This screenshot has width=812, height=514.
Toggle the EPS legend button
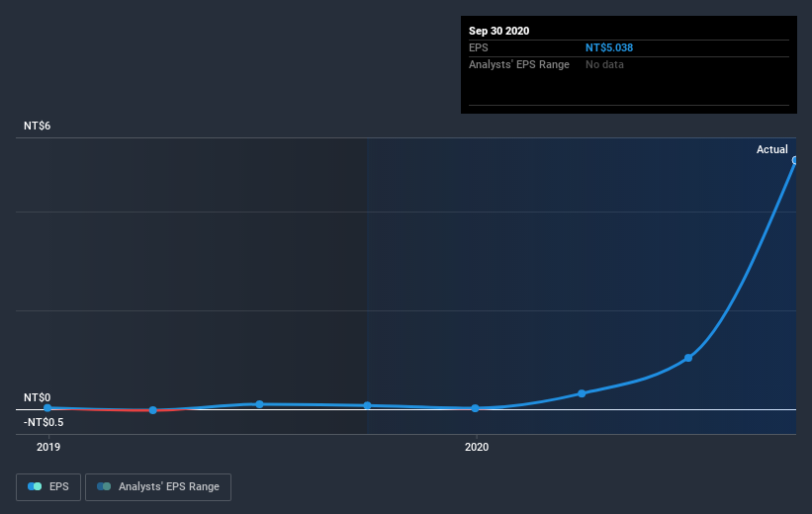tap(48, 486)
